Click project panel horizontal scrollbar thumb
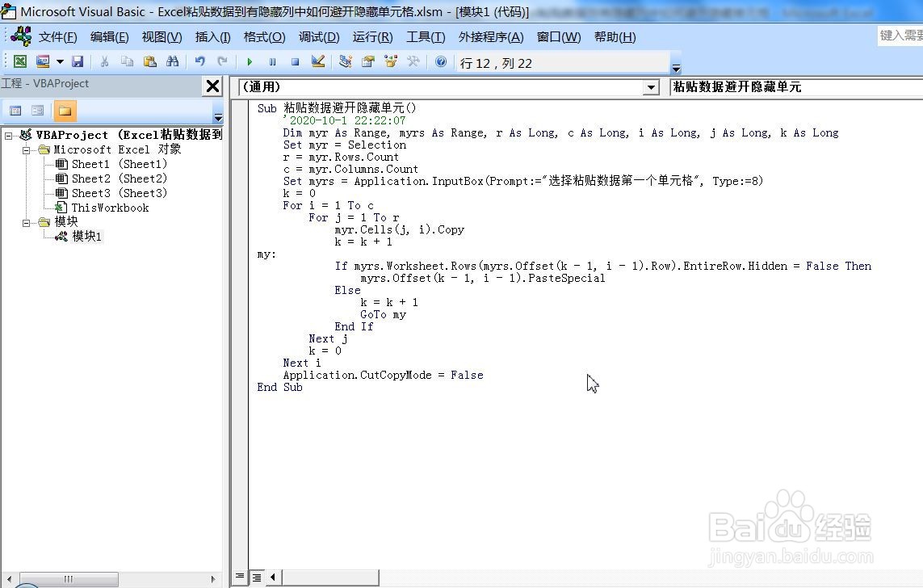Screen dimensions: 923x588 click(x=69, y=579)
